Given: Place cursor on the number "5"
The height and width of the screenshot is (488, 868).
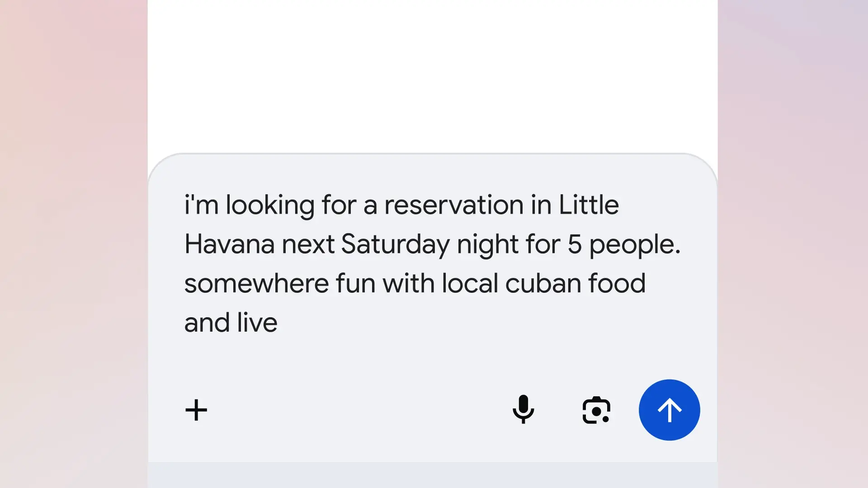Looking at the screenshot, I should [x=574, y=244].
